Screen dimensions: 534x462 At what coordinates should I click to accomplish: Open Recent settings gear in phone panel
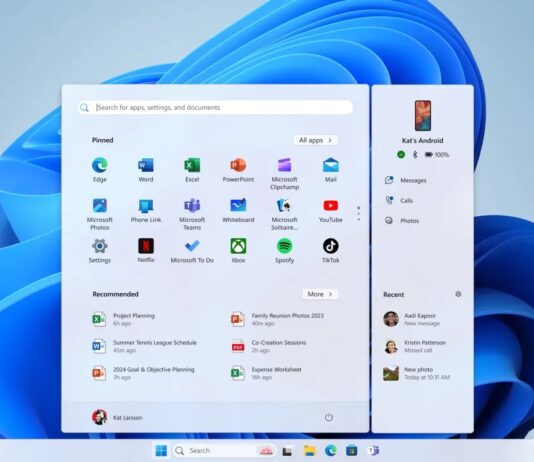coord(458,294)
